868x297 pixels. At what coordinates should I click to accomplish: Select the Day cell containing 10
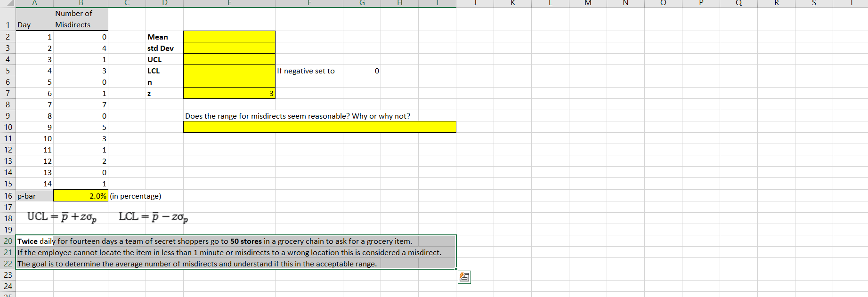[34, 138]
